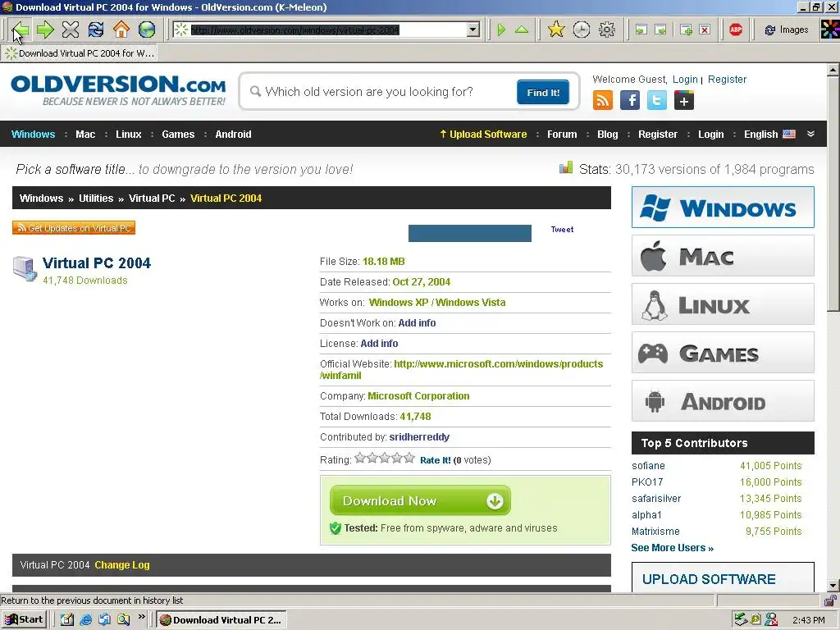This screenshot has height=630, width=840.
Task: Click the ABP Adblock icon
Action: (x=736, y=30)
